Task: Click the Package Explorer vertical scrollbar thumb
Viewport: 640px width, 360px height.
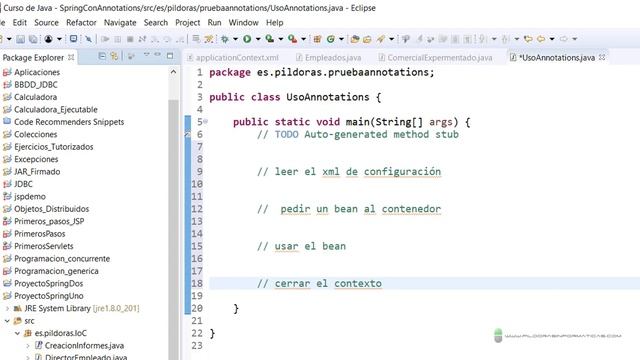Action: click(173, 229)
